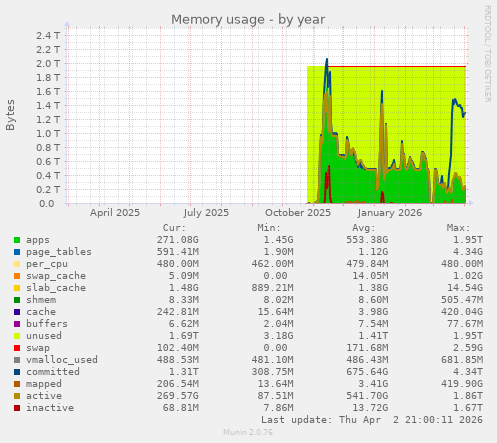
Task: Click the 'swap_cache' legend label
Action: click(56, 276)
